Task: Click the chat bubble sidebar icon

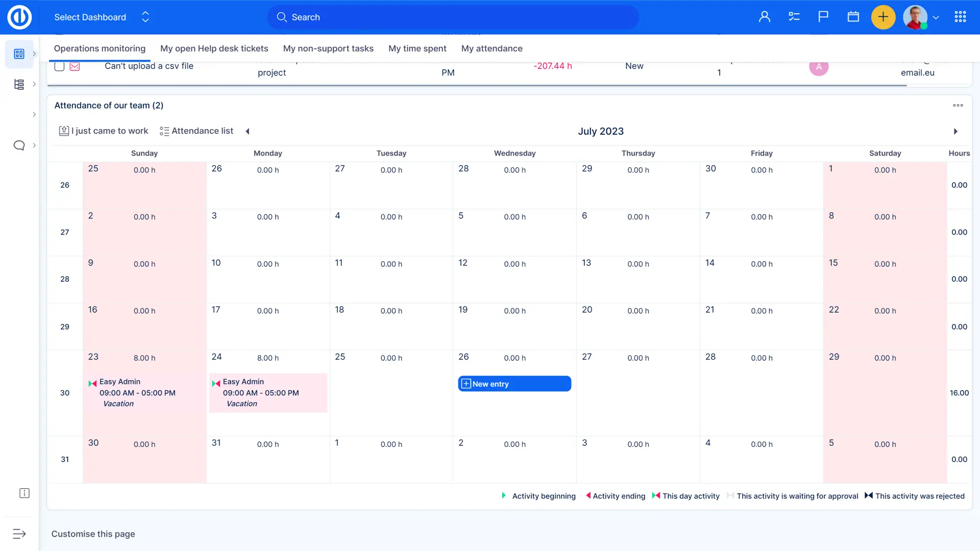Action: [x=19, y=145]
